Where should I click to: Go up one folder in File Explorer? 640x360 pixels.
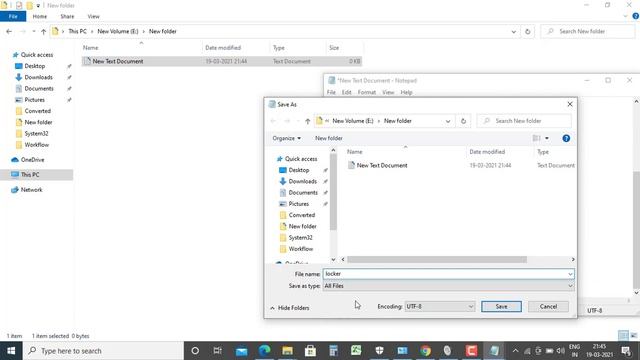point(43,31)
